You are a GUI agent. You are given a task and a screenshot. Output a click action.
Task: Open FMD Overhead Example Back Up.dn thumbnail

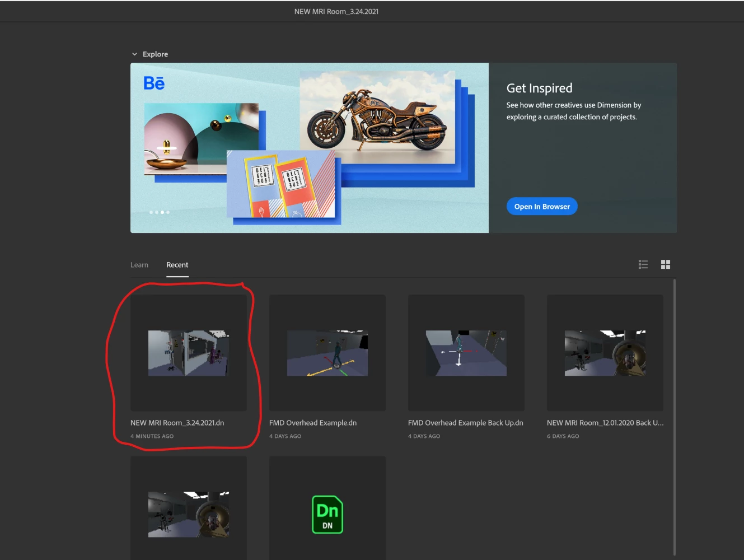[x=466, y=353]
